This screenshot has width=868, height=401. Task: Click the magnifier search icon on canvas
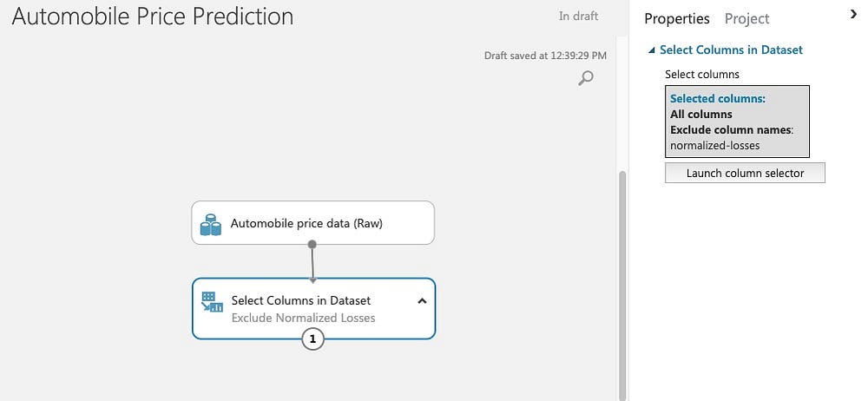[586, 78]
